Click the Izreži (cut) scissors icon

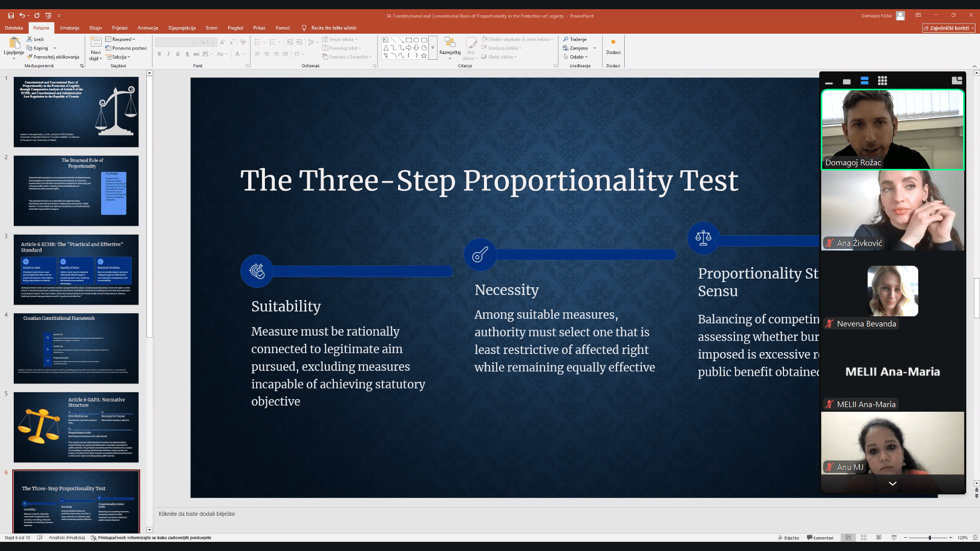coord(30,39)
